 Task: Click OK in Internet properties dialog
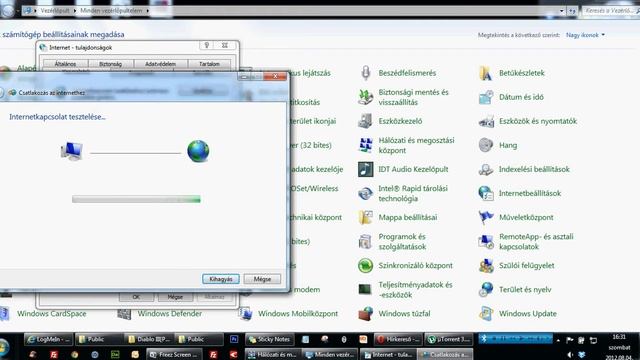136,297
